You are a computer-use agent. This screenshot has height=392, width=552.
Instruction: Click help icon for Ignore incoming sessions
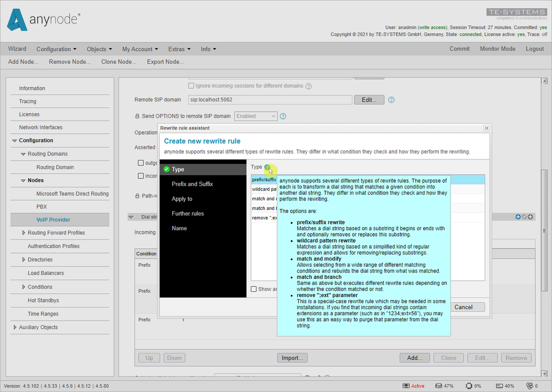pos(309,86)
